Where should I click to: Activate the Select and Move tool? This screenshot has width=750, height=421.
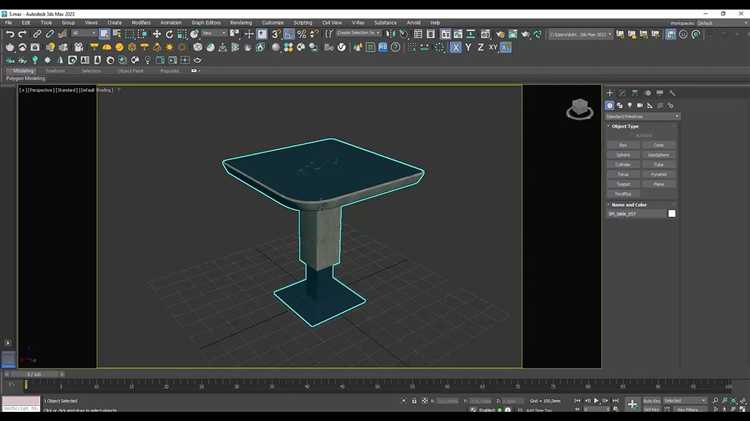tap(157, 34)
